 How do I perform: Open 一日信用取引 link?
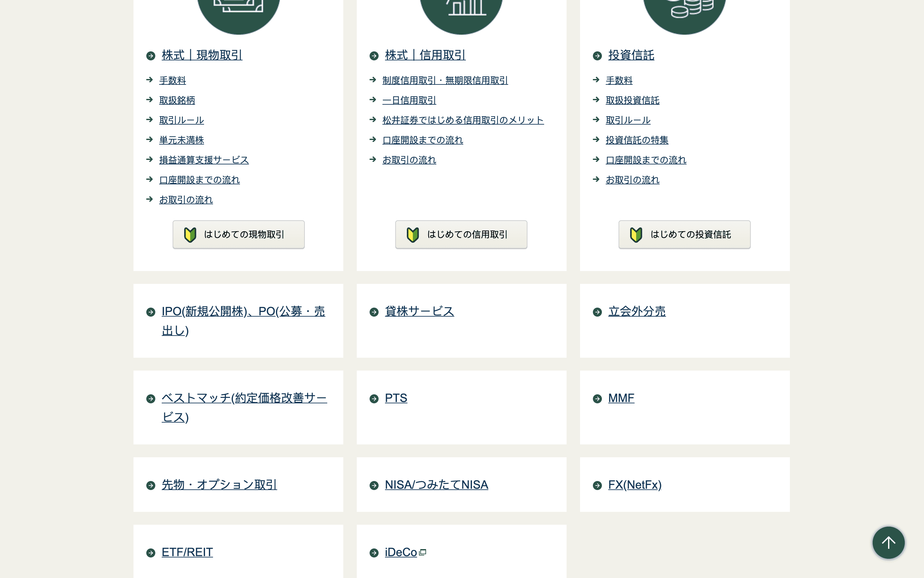click(x=409, y=100)
